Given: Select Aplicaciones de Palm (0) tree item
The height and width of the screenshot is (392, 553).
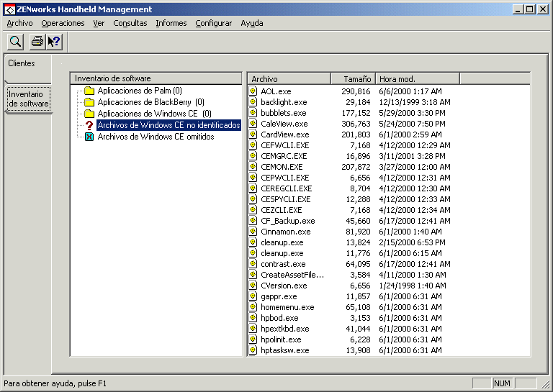Looking at the screenshot, I should pyautogui.click(x=140, y=91).
